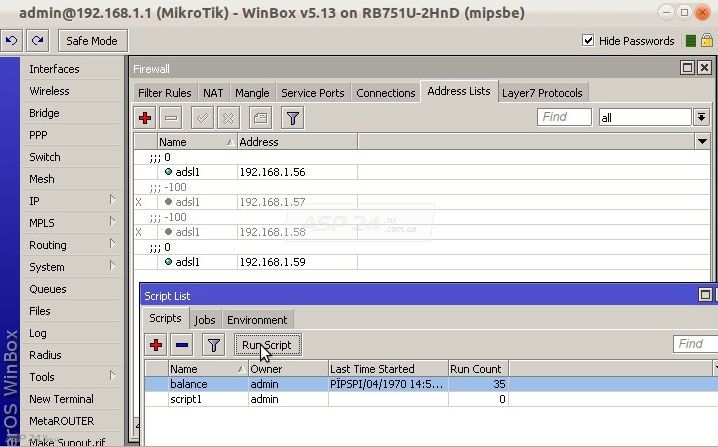
Task: Click the Firewall remove (minus) icon
Action: pos(171,118)
